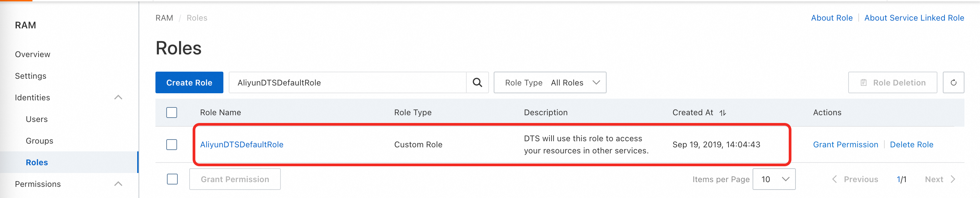Open the About Service Linked Role link
This screenshot has height=198, width=980.
point(914,18)
